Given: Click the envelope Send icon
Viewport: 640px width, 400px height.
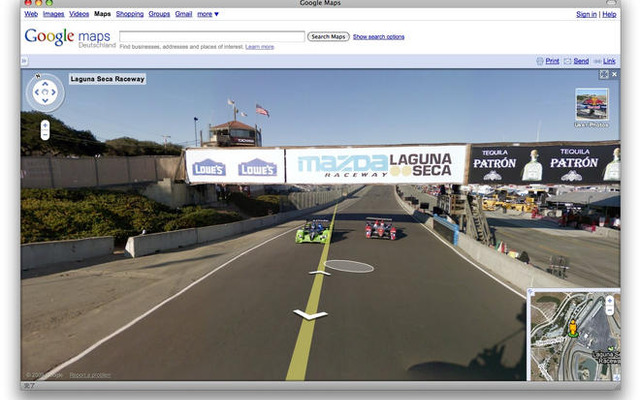Looking at the screenshot, I should [567, 61].
